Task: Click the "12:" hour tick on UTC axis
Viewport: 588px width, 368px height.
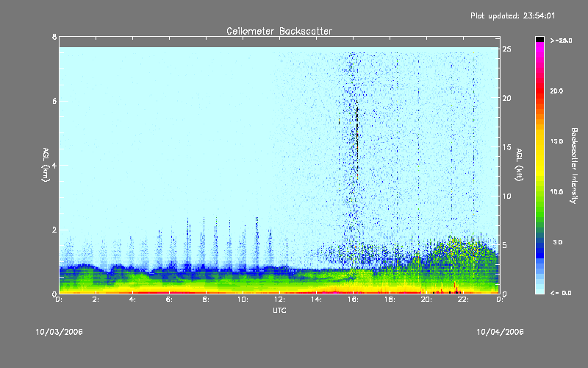Action: click(280, 300)
